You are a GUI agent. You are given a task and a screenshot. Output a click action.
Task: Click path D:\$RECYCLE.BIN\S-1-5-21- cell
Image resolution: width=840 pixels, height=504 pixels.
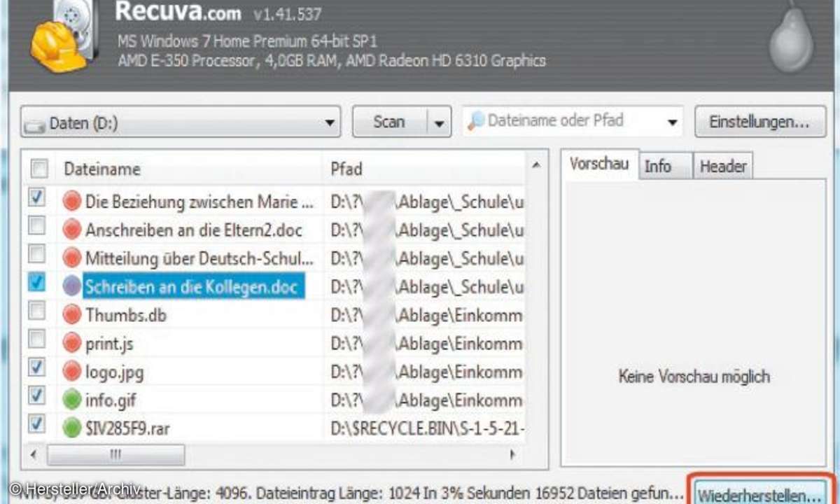pos(427,428)
